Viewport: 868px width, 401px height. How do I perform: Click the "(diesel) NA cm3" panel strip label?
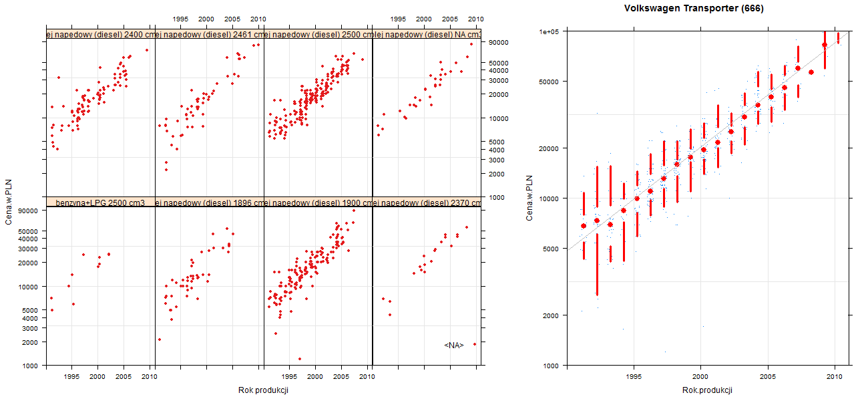point(427,35)
